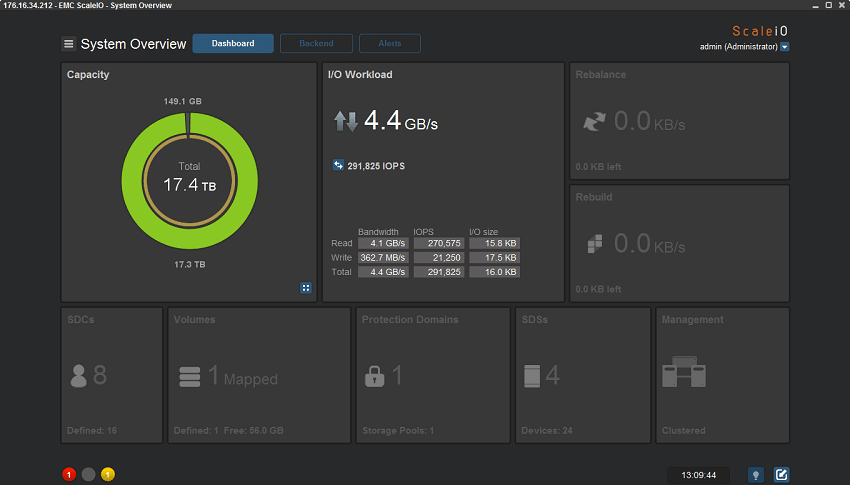This screenshot has height=485, width=850.
Task: Click the Rebuild blocks icon
Action: click(595, 244)
